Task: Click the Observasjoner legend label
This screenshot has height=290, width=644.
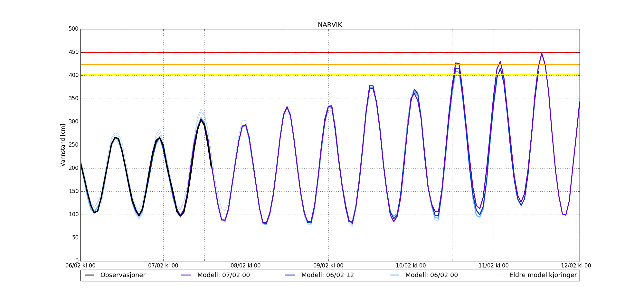Action: tap(123, 275)
